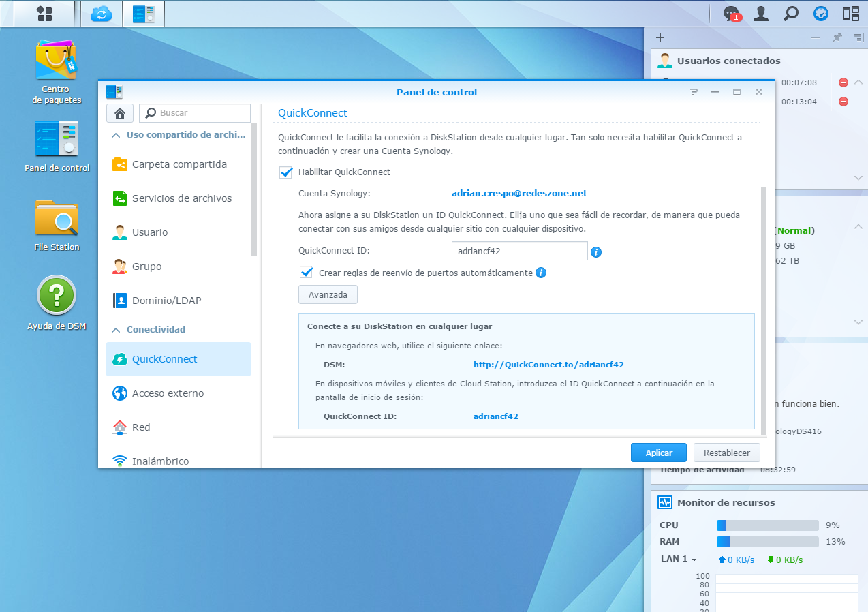868x612 pixels.
Task: Toggle the widgets panel icon
Action: 850,13
